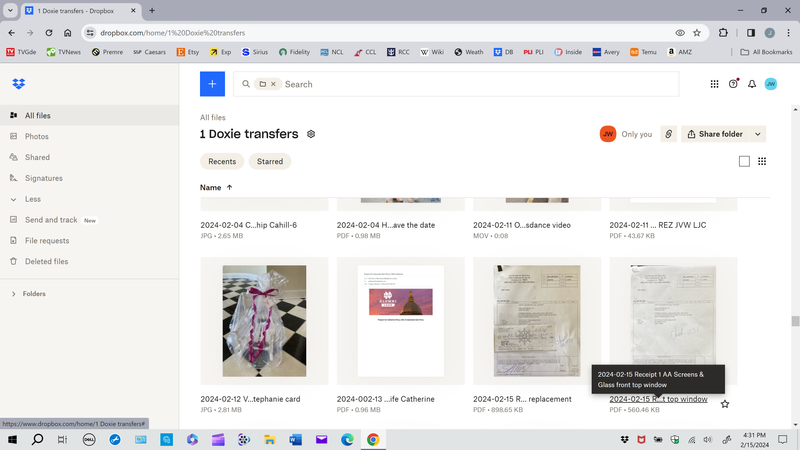Reload the page in Chrome
The image size is (800, 450).
48,33
